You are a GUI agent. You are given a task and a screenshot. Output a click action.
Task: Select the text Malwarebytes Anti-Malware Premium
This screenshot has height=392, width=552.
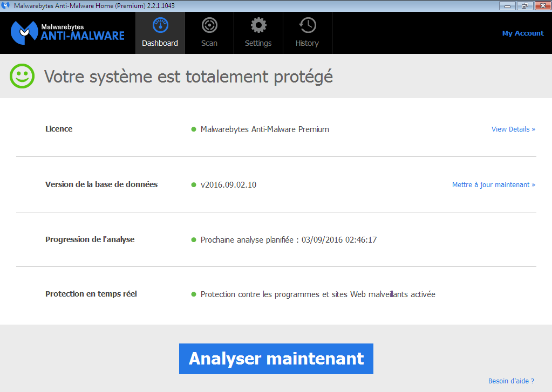[x=265, y=129]
